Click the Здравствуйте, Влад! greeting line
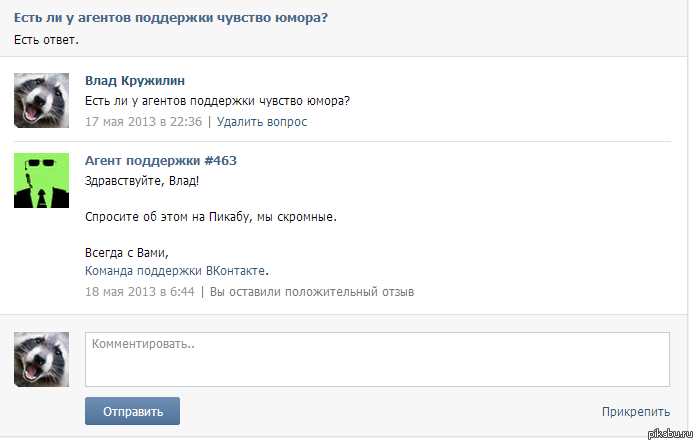 pos(142,180)
